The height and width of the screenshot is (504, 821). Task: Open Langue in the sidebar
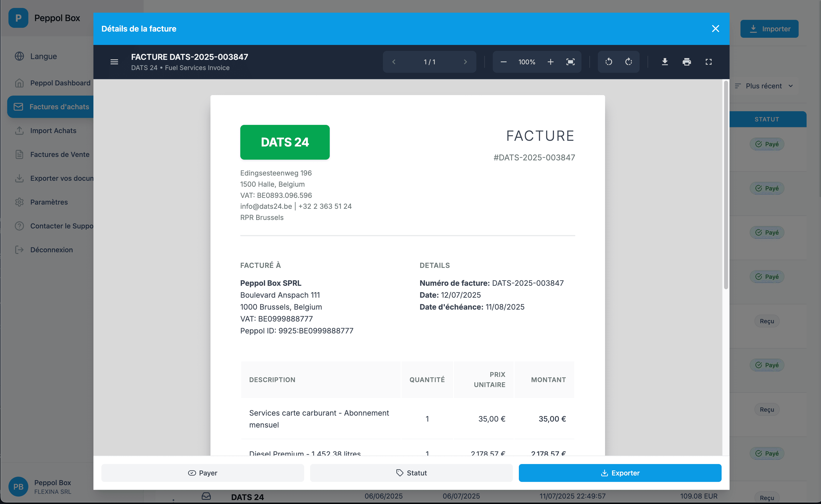click(43, 56)
